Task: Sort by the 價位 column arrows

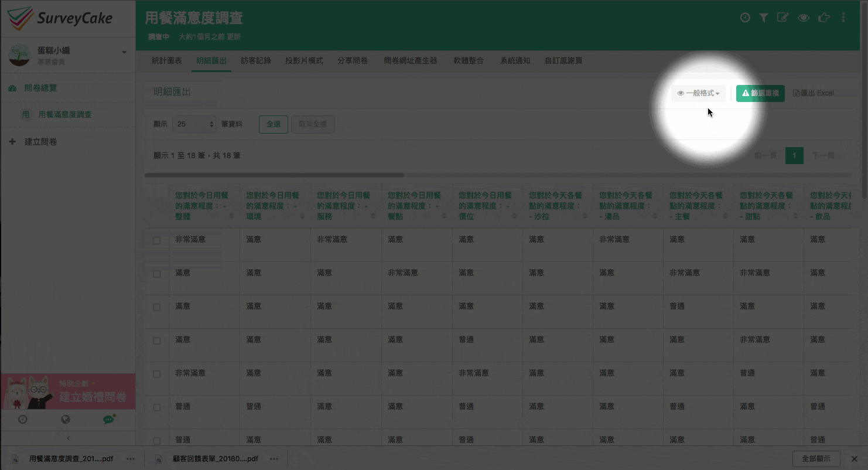Action: click(515, 216)
